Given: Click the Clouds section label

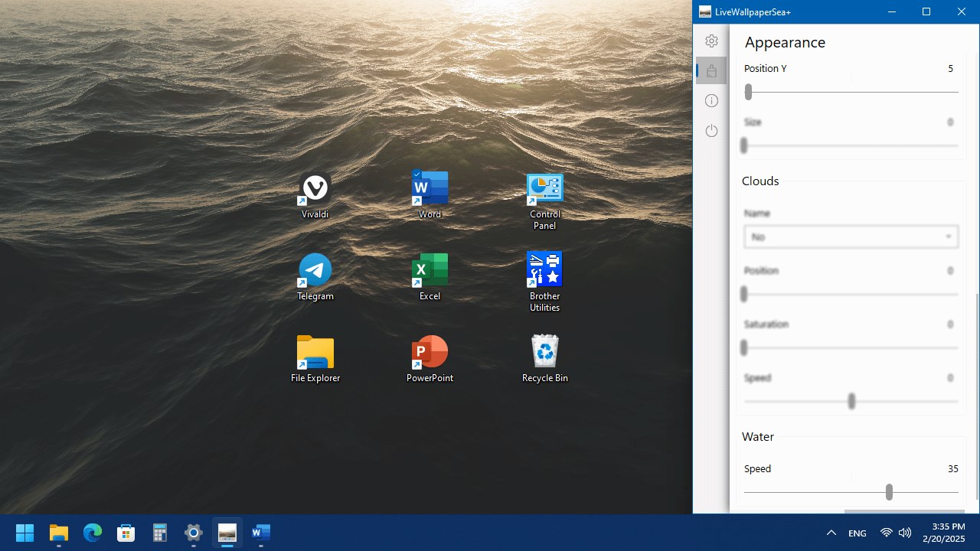Looking at the screenshot, I should click(x=760, y=181).
